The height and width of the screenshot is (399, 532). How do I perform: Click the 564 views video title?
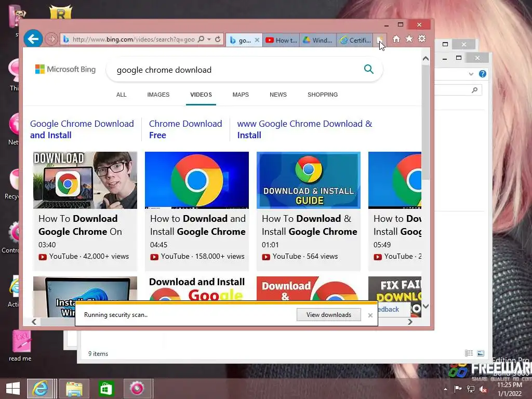point(310,225)
